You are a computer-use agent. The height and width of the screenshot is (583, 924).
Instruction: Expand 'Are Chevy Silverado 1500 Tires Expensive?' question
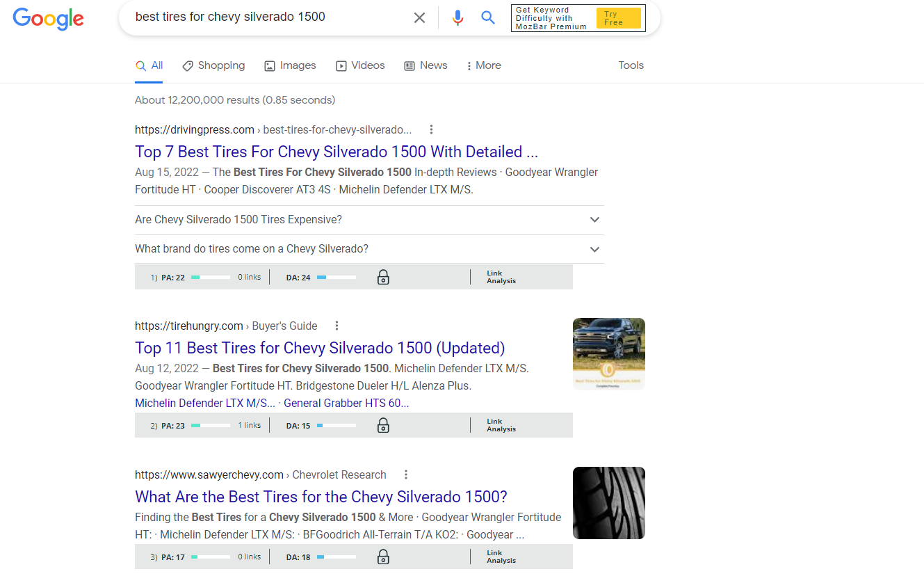(x=369, y=220)
